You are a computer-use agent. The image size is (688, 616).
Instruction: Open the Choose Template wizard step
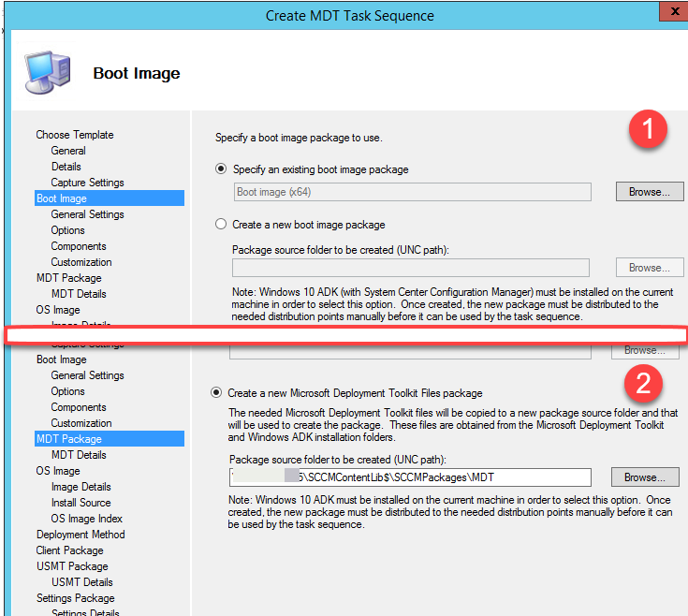pyautogui.click(x=75, y=135)
